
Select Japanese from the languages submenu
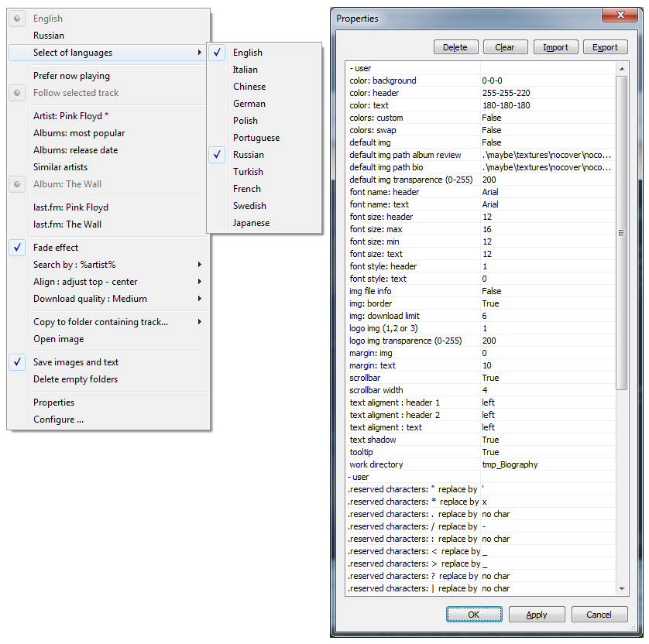coord(251,223)
